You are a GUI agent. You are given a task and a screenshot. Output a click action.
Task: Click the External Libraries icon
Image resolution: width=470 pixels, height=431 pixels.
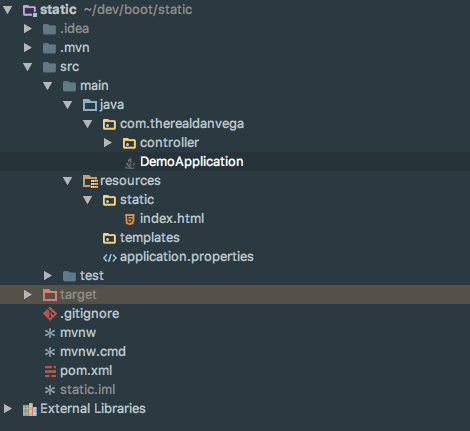click(30, 409)
